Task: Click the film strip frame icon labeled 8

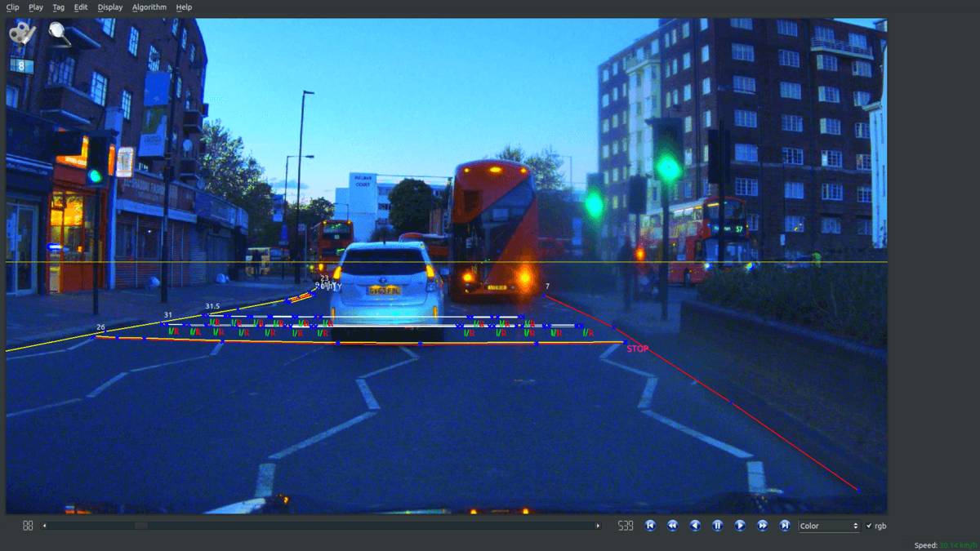Action: pos(21,66)
